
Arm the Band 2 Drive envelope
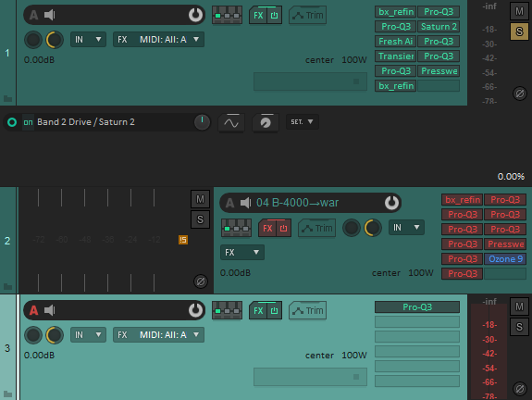click(x=12, y=122)
